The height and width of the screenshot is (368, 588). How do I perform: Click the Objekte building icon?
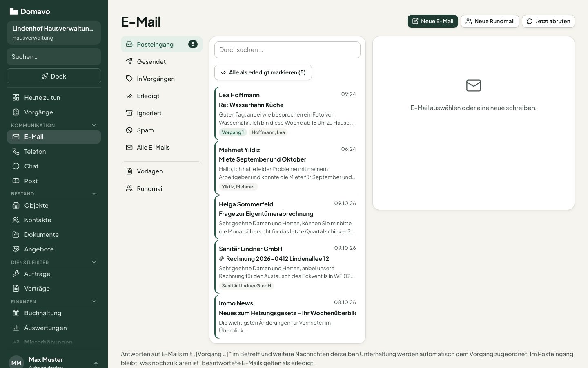(16, 205)
